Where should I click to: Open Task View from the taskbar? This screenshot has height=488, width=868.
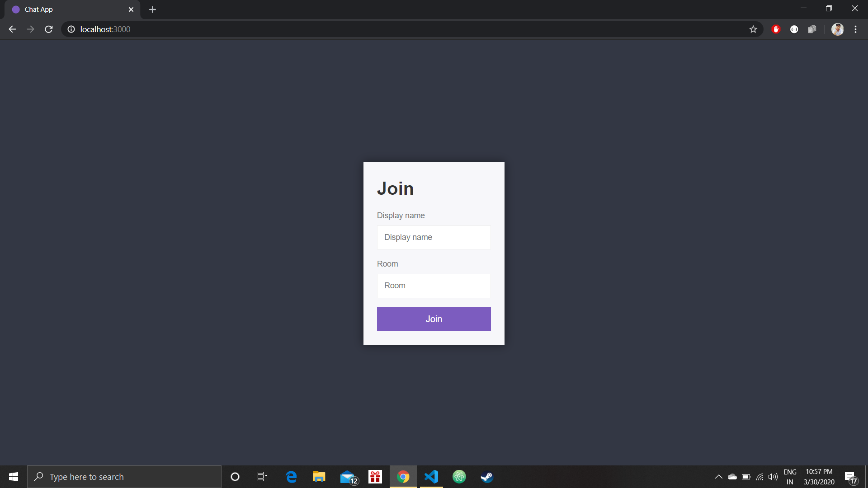[261, 477]
